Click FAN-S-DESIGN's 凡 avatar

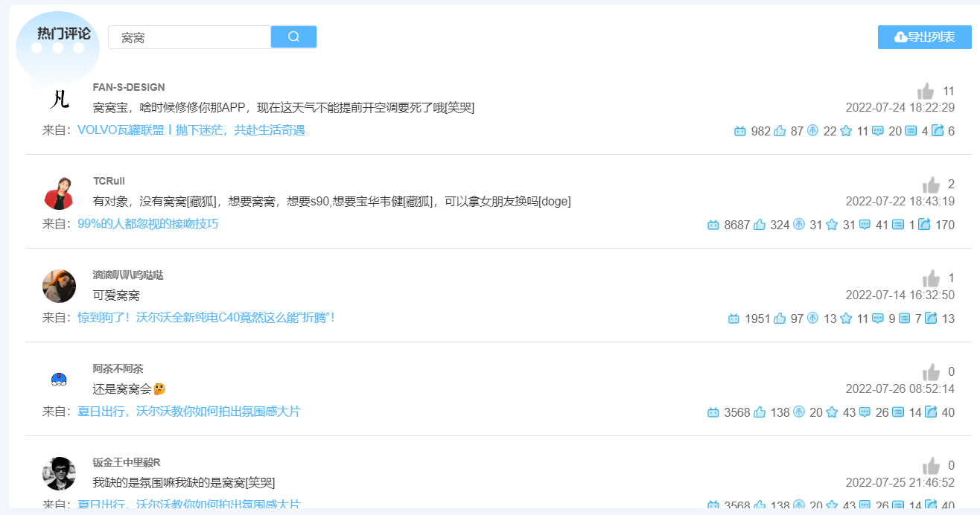coord(59,98)
